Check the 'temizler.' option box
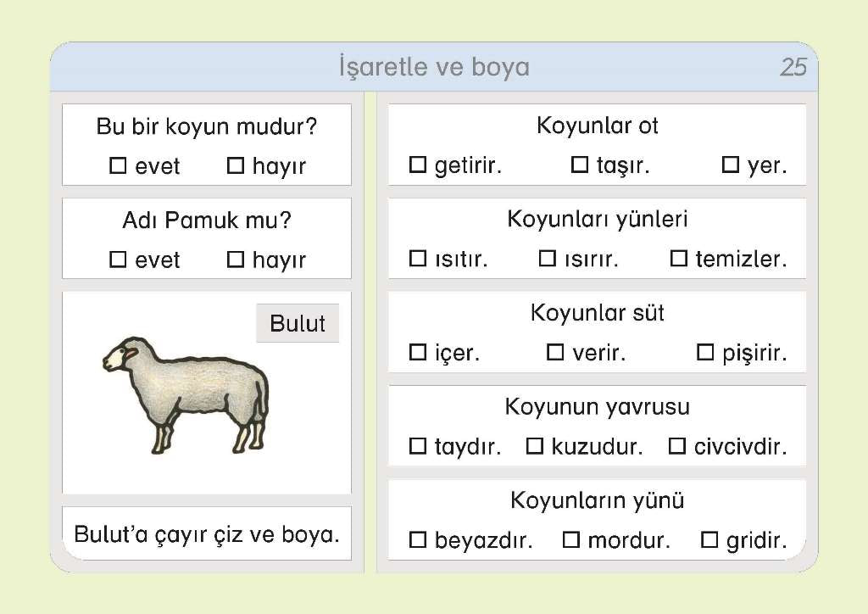This screenshot has height=614, width=868. (679, 258)
